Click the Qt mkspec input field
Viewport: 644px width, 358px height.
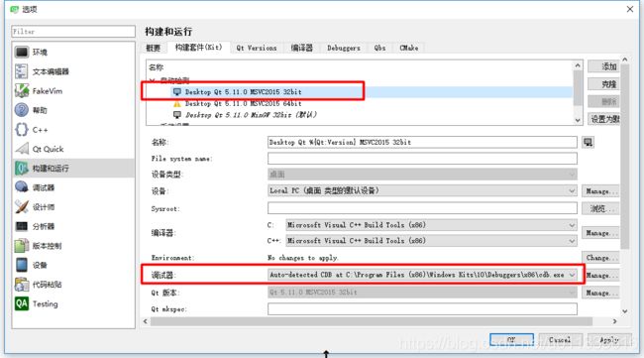(422, 308)
